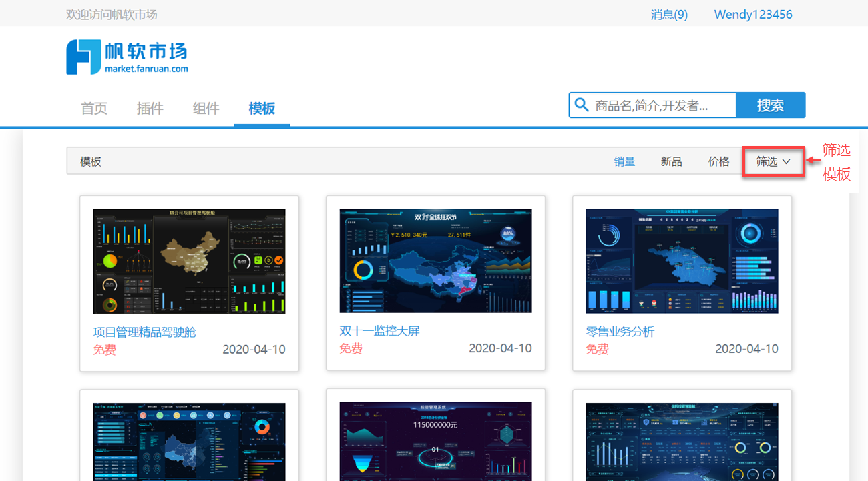Screen dimensions: 868x481
Task: Open the 项目管理精品驾驶舱 thumbnail
Action: click(189, 262)
